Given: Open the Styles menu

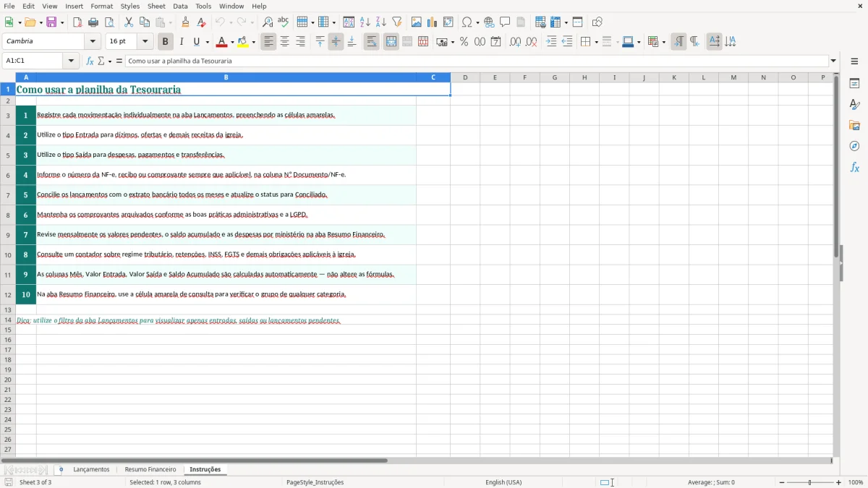Looking at the screenshot, I should [x=130, y=6].
